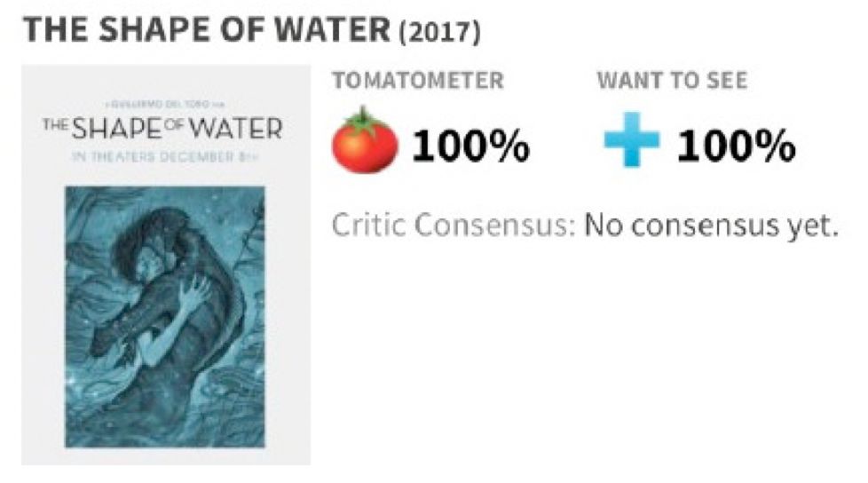
Task: Open The Shape of Water poster thumbnail
Action: (165, 265)
